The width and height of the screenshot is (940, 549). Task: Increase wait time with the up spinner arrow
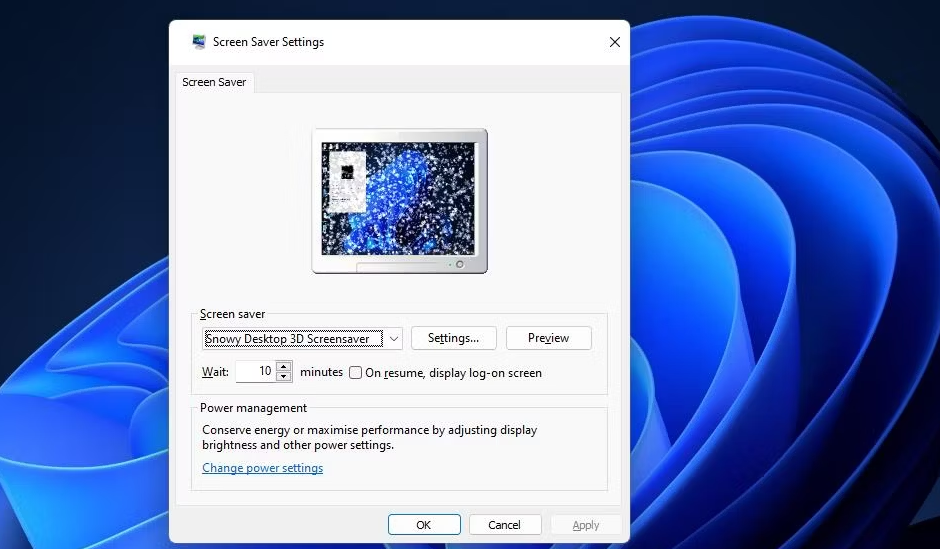284,367
